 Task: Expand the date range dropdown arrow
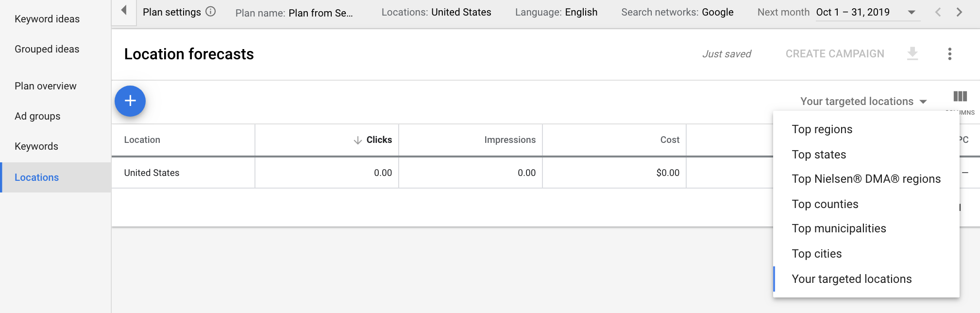pos(912,13)
